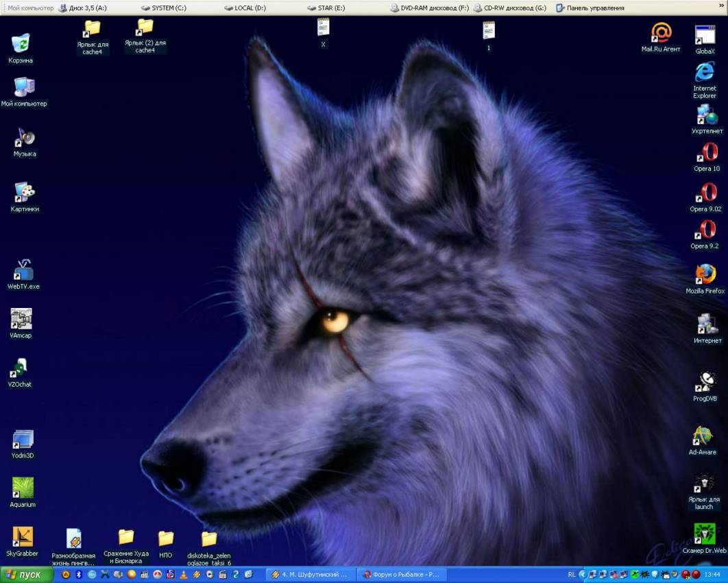Open the Mail.Ru Агент desktop shortcut
This screenshot has height=583, width=728.
661,34
